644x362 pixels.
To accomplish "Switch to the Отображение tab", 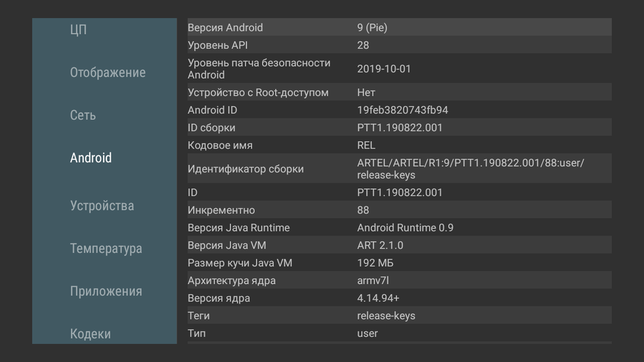I will point(108,72).
